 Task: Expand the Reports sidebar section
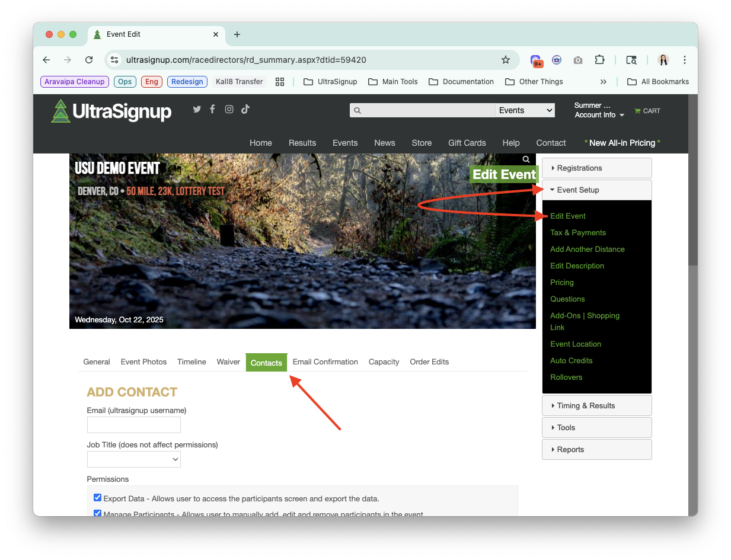597,450
